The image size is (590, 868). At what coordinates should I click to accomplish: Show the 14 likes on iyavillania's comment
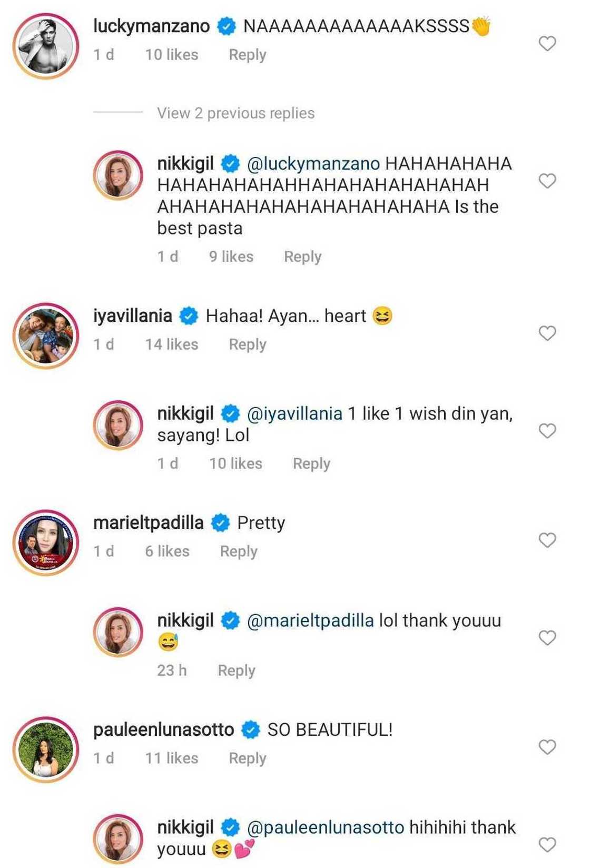[172, 344]
